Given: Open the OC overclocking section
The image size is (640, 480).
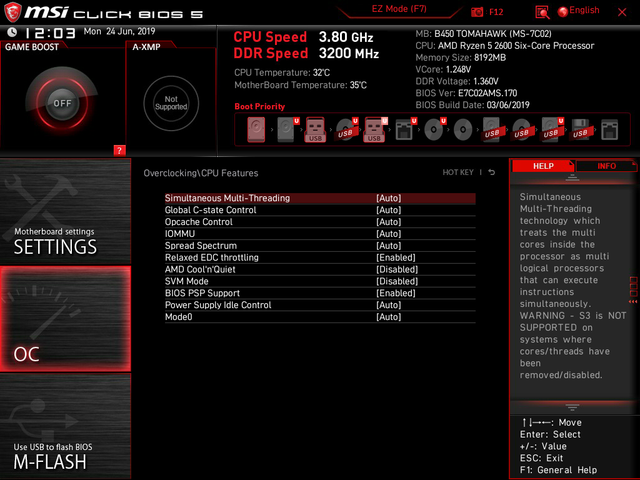Looking at the screenshot, I should pyautogui.click(x=65, y=319).
